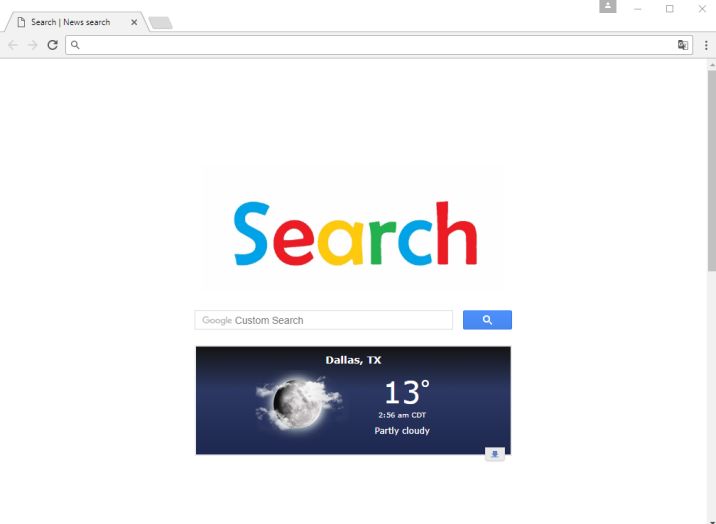The width and height of the screenshot is (716, 524).
Task: Close the Search | News search tab
Action: click(134, 22)
